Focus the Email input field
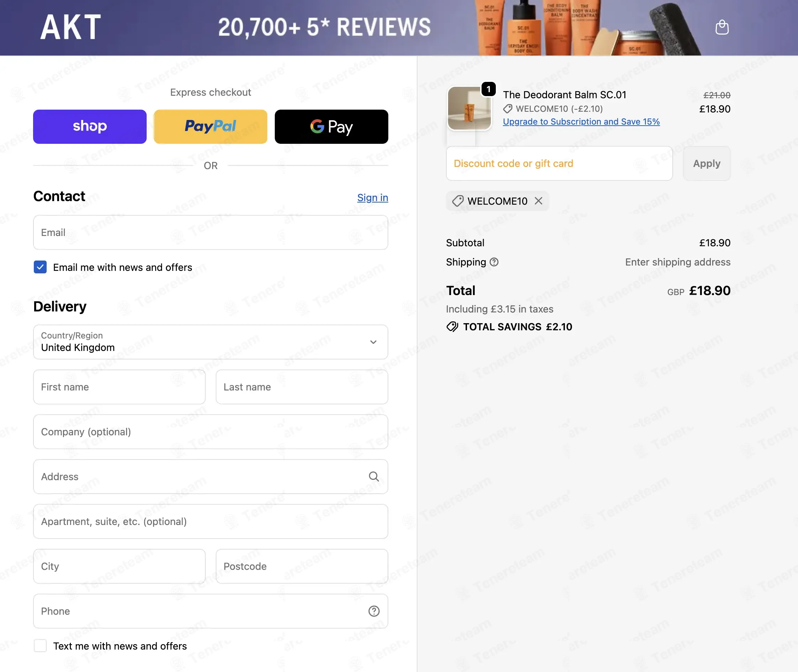 click(211, 232)
